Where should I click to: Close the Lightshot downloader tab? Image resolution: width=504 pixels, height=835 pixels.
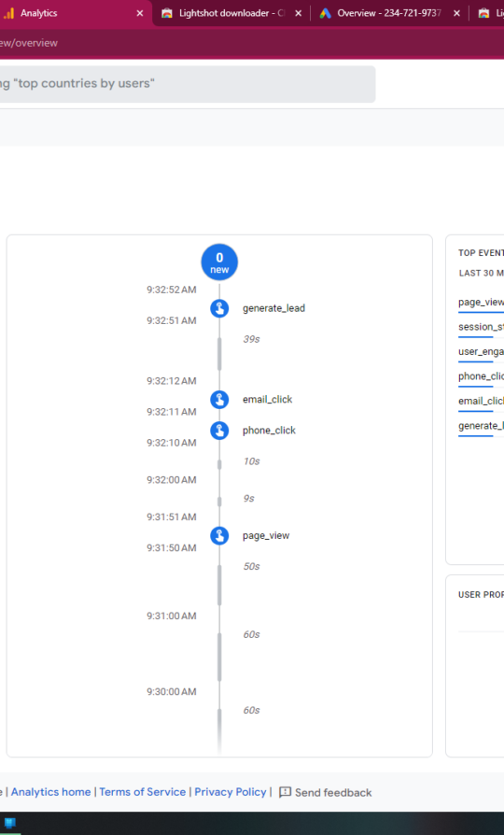[298, 13]
